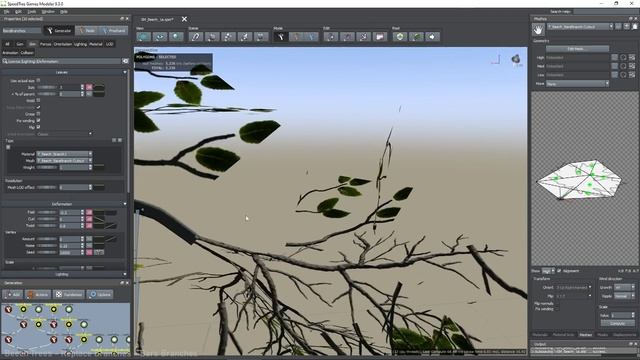Click the eye-shaped View toolbar icon

coord(160,37)
